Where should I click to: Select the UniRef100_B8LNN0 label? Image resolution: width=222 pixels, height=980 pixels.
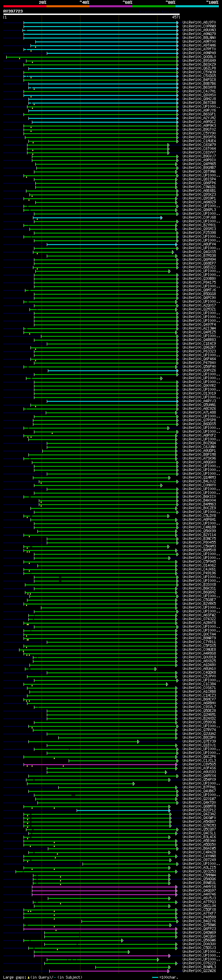pos(199,38)
